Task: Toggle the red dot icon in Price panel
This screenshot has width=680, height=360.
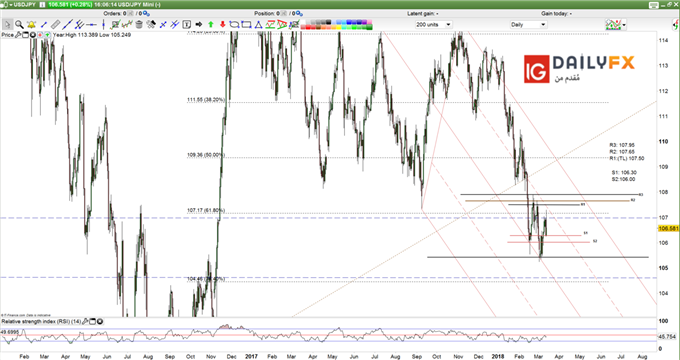Action: pos(40,35)
